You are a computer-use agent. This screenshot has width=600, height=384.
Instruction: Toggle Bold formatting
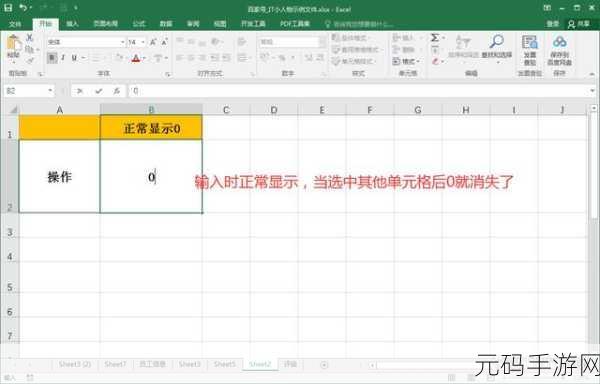click(x=52, y=58)
